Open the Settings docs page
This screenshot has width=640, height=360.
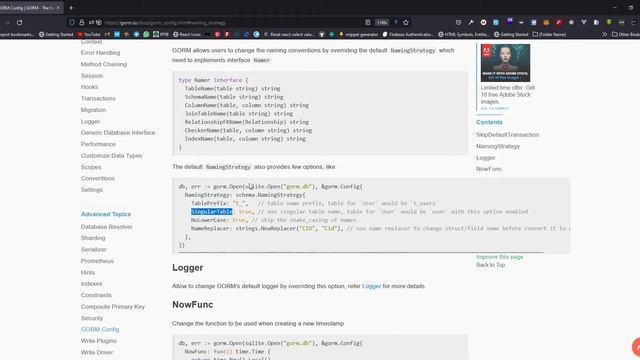tap(92, 190)
